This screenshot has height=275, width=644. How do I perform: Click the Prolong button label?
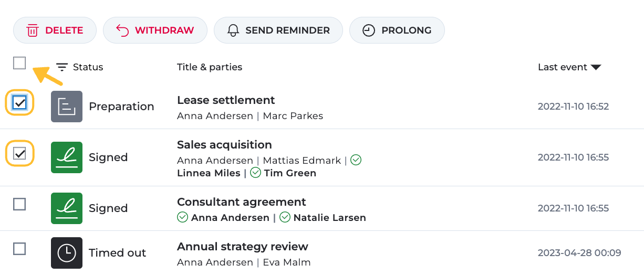(x=406, y=30)
